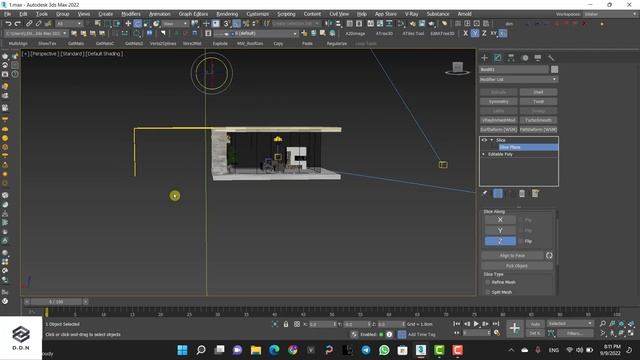Expand the Editable Poly tree arrow
Screen dimensions: 640x360
click(x=484, y=154)
